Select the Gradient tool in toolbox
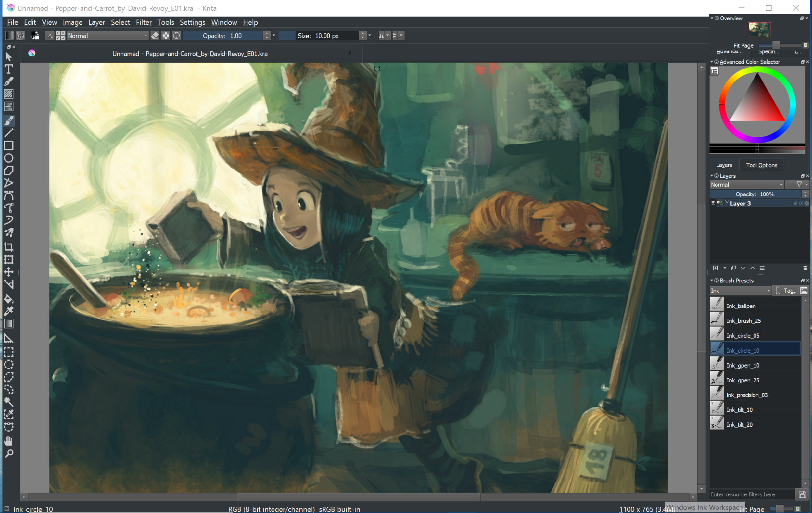Viewport: 812px width, 513px height. pyautogui.click(x=8, y=324)
